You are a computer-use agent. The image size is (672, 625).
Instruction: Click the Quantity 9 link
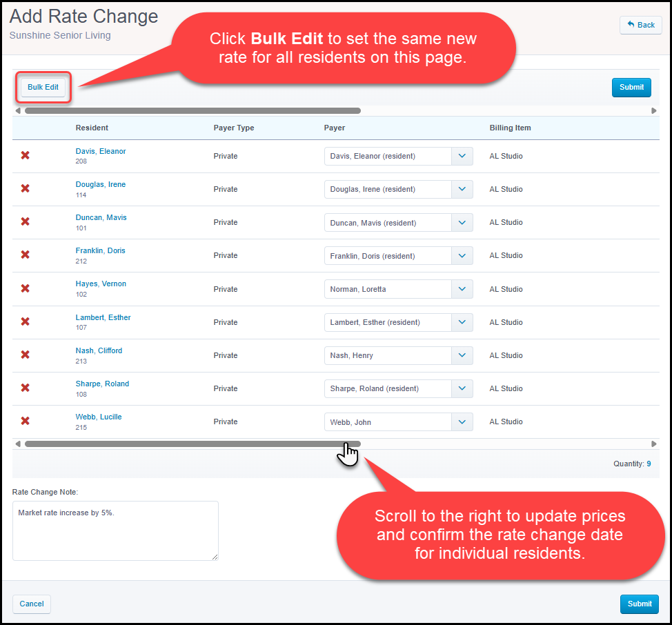649,464
